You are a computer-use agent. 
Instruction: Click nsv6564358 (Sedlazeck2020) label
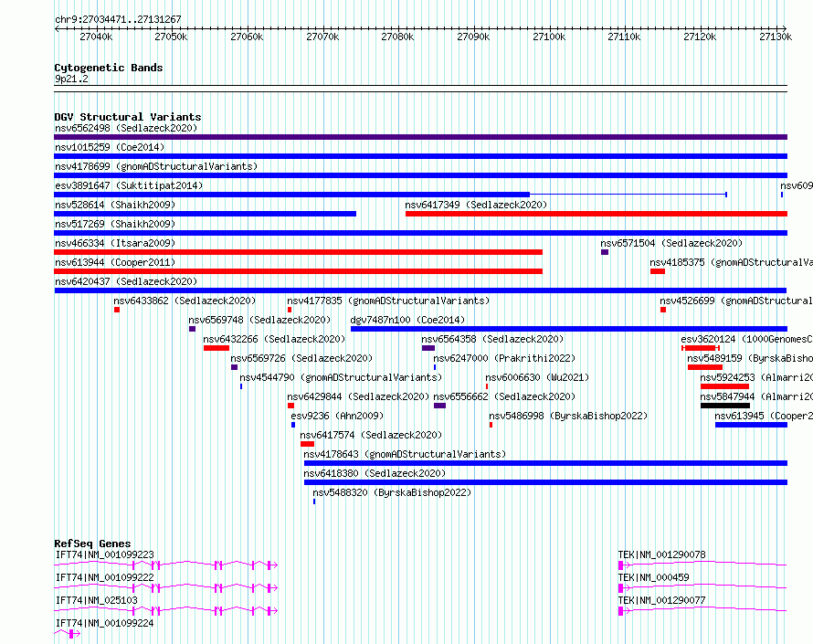click(492, 339)
